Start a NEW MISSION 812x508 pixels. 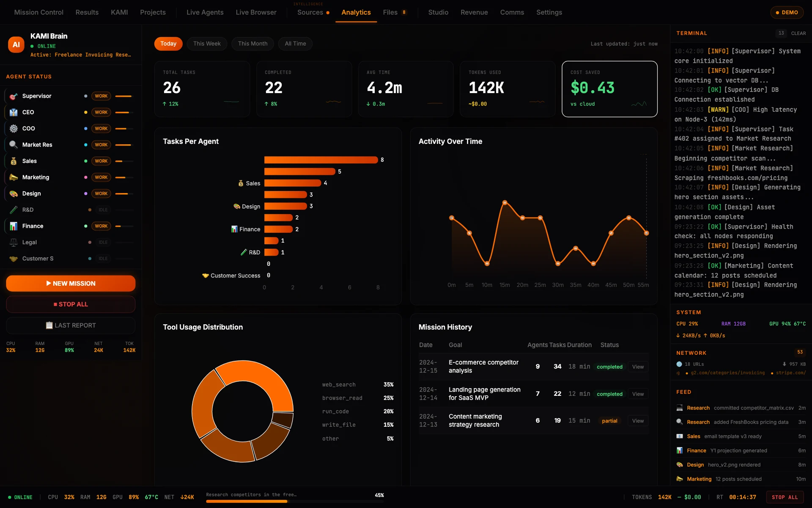[71, 283]
